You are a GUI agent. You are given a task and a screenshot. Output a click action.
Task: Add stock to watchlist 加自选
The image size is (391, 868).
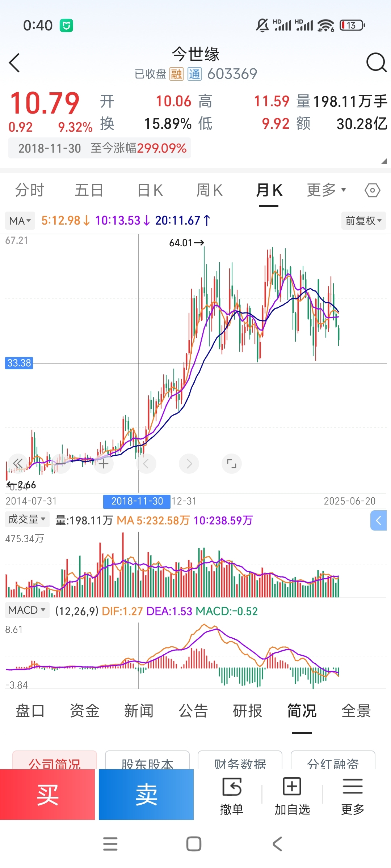coord(292,797)
